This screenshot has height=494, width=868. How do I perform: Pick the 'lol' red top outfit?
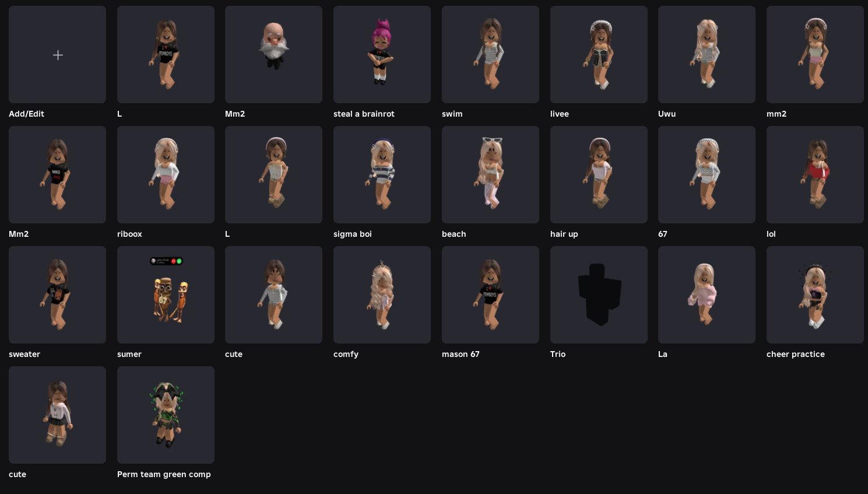pos(815,175)
